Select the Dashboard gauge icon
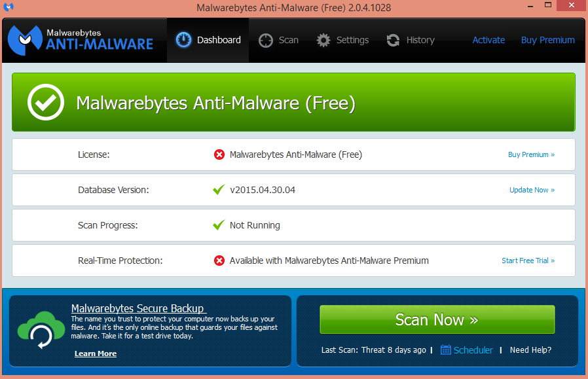The height and width of the screenshot is (379, 588). 184,39
